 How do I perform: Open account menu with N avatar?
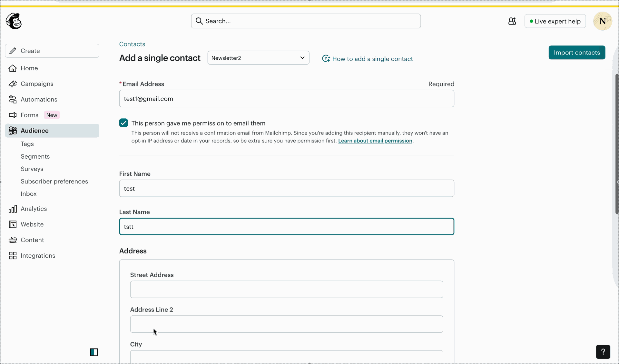[x=603, y=21]
